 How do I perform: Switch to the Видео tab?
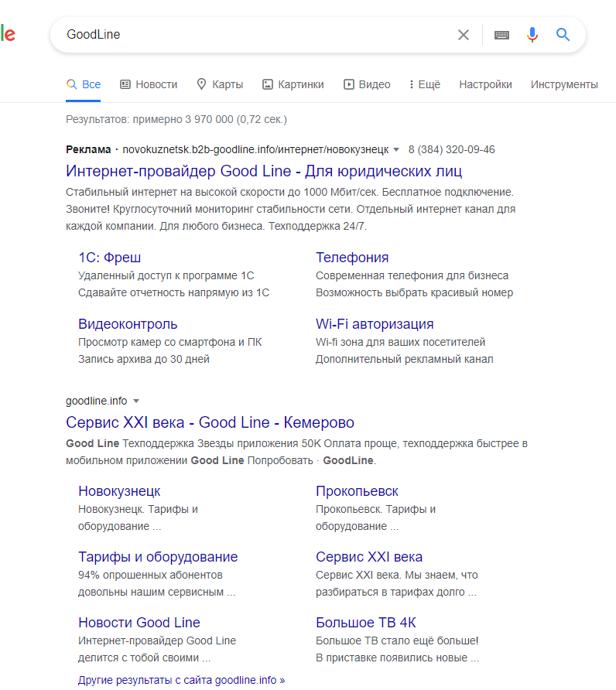[367, 84]
